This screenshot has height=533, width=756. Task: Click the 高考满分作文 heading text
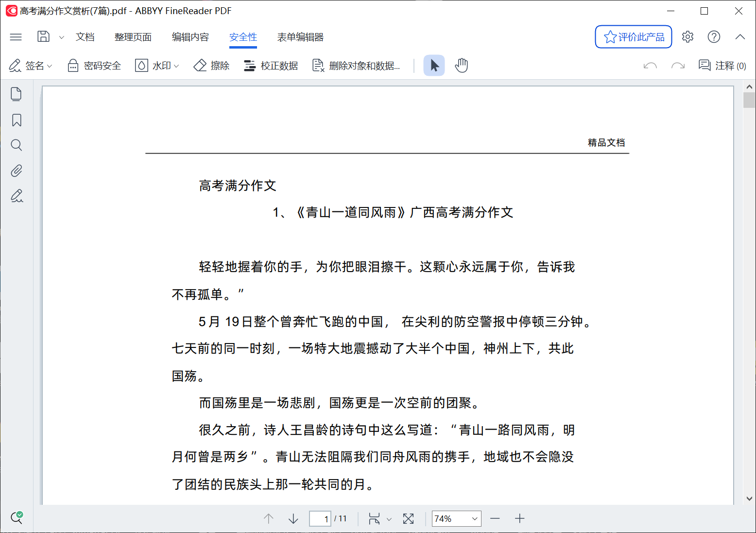(238, 185)
